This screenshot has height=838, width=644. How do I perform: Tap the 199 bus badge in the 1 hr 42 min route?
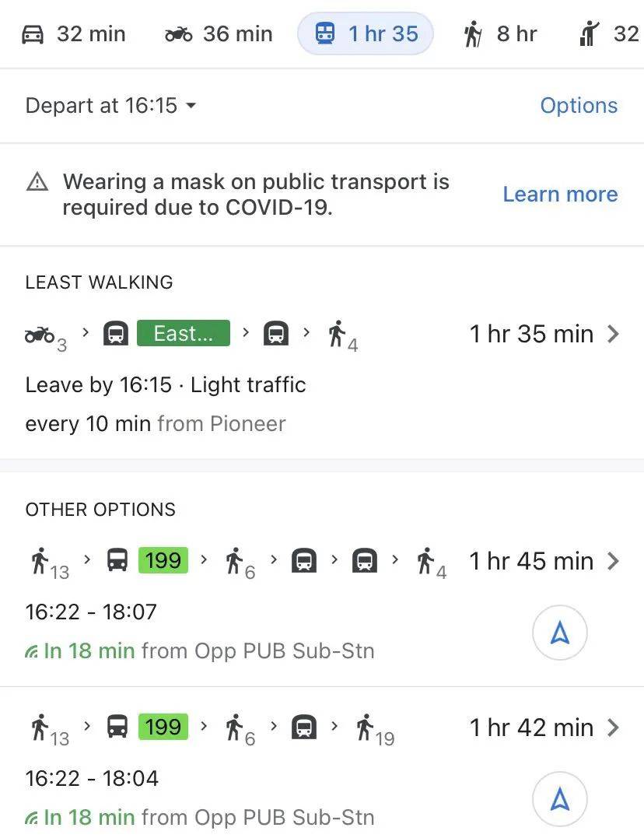(163, 727)
